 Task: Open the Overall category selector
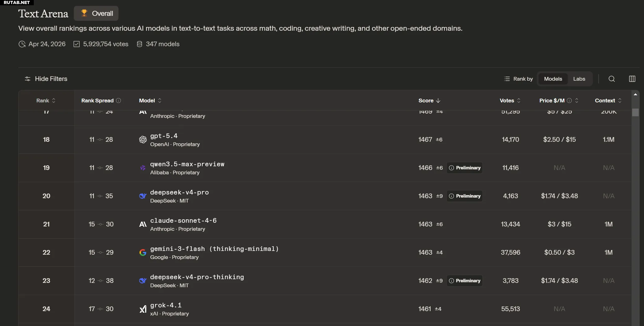click(x=96, y=13)
